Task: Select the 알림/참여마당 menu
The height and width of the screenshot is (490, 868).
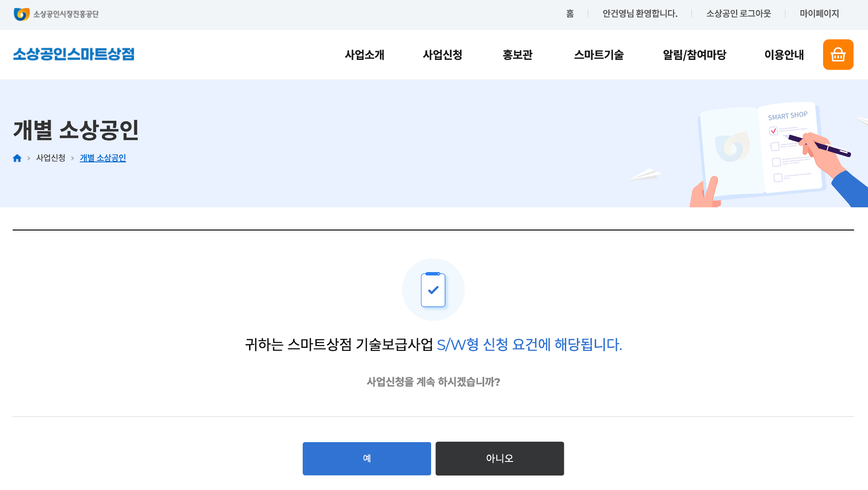Action: tap(694, 55)
